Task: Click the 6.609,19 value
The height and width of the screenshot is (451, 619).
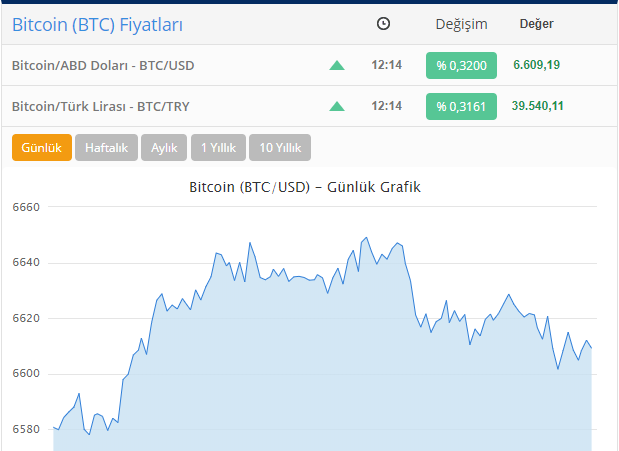Action: tap(536, 65)
